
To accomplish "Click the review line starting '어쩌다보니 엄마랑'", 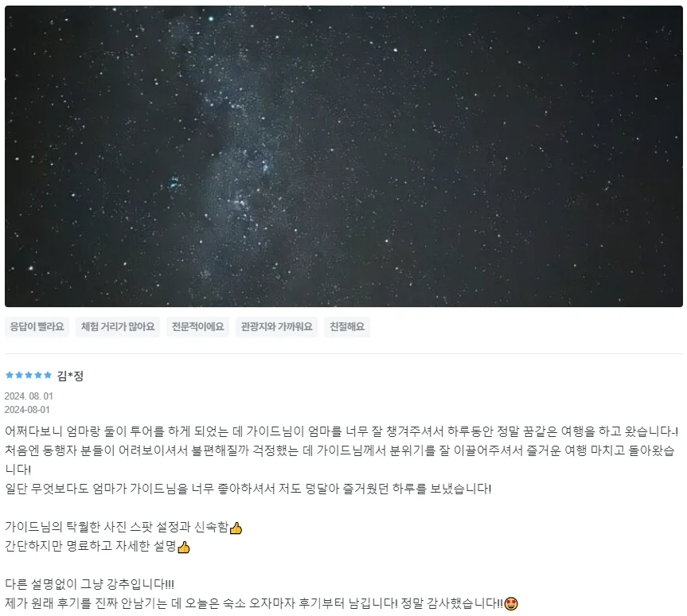I will (342, 431).
